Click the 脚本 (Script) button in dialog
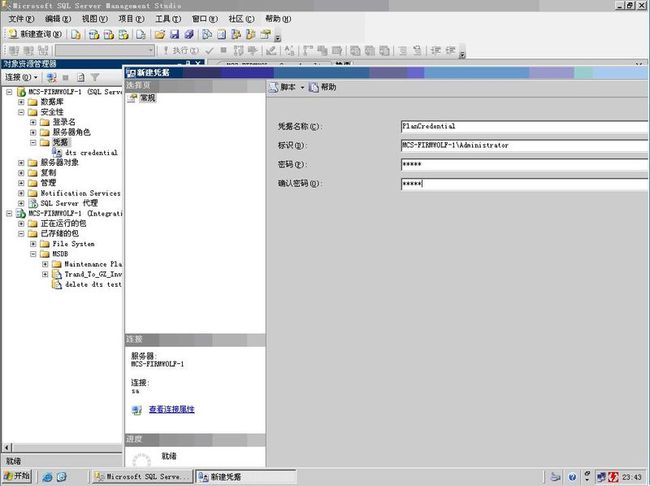Image resolution: width=650 pixels, height=486 pixels. coord(283,87)
